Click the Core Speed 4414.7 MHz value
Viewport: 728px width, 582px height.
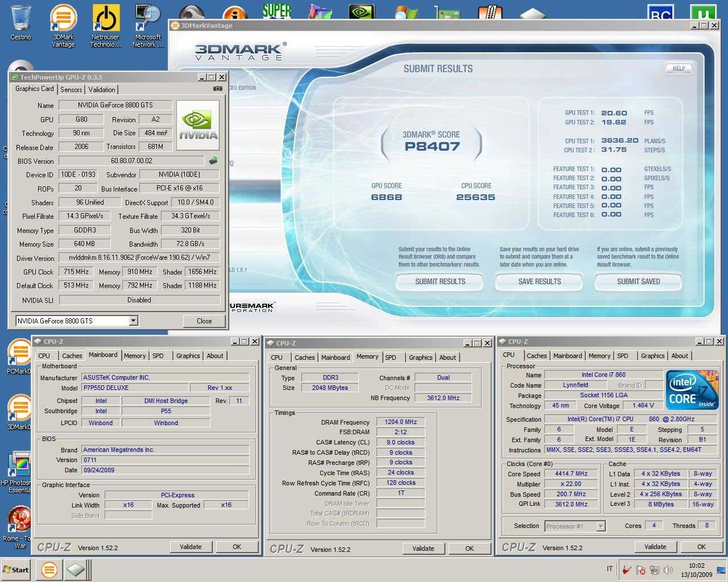[571, 474]
